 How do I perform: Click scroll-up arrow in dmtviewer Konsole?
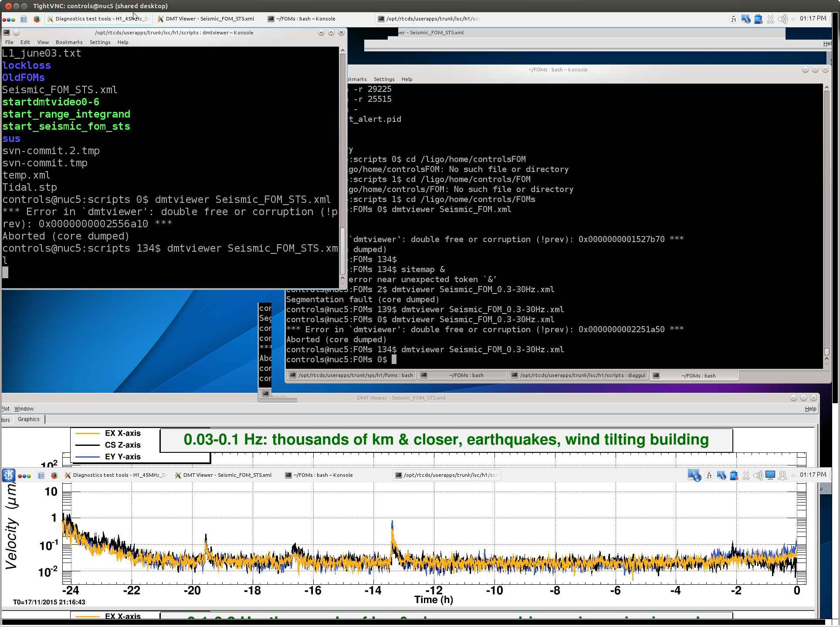[x=342, y=51]
